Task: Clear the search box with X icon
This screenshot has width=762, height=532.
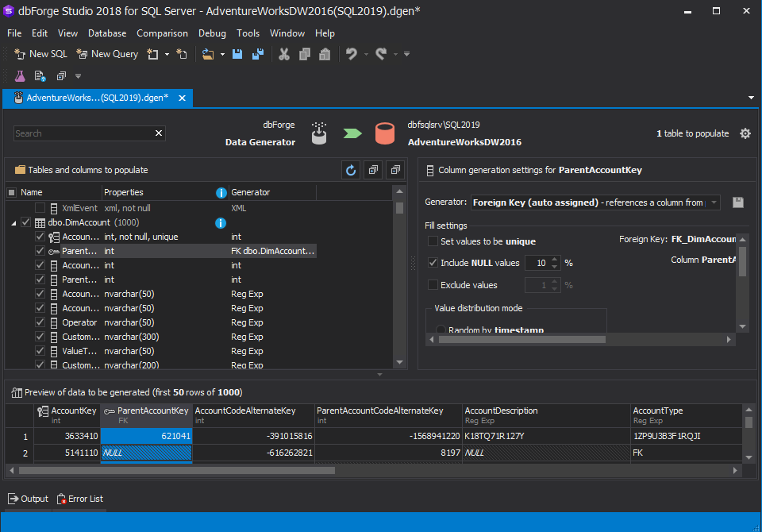Action: coord(159,133)
